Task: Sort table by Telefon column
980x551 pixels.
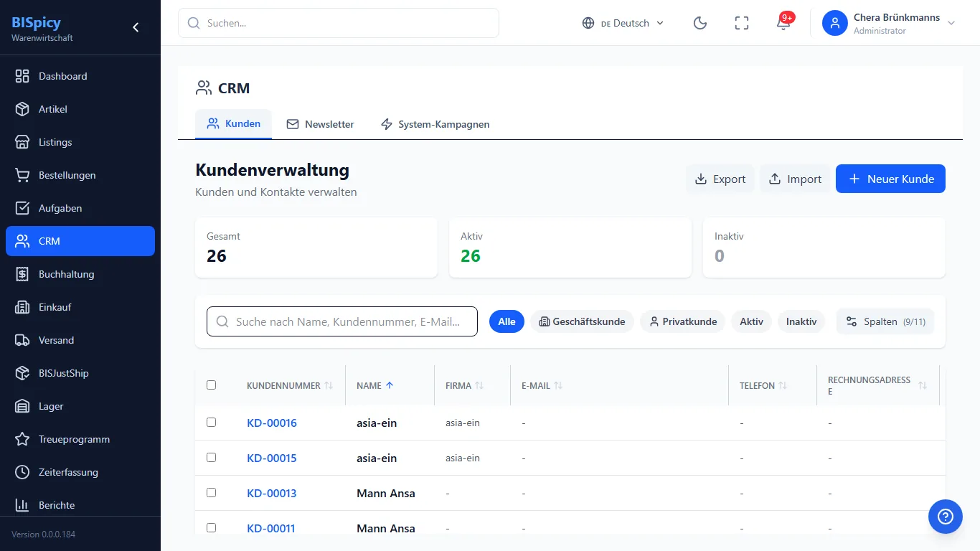Action: click(x=763, y=385)
